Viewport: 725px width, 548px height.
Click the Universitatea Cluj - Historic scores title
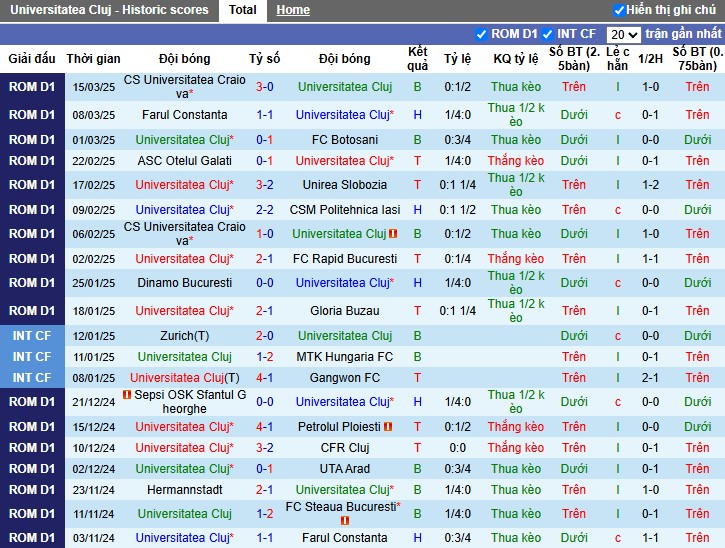coord(109,10)
